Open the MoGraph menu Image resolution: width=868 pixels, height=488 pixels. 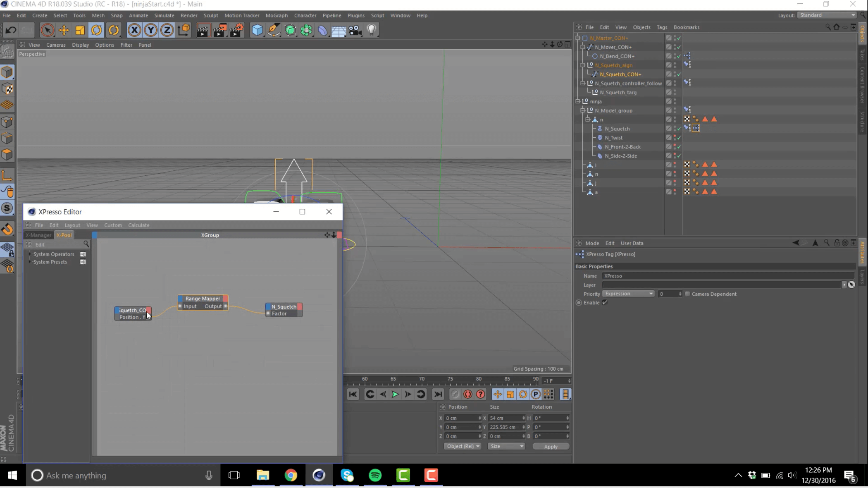[x=277, y=15]
